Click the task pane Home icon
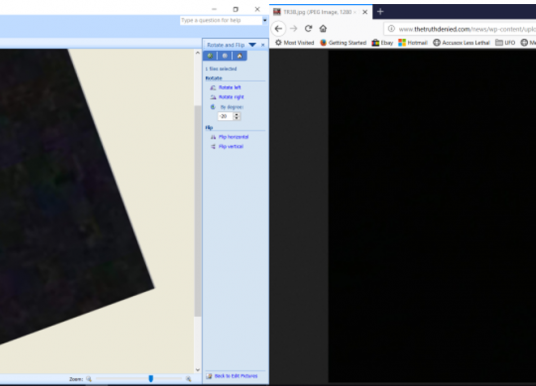Viewport: 536px width, 386px height. pyautogui.click(x=240, y=56)
